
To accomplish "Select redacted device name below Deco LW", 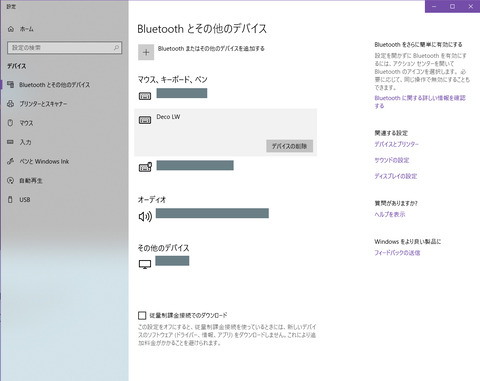I will 195,165.
